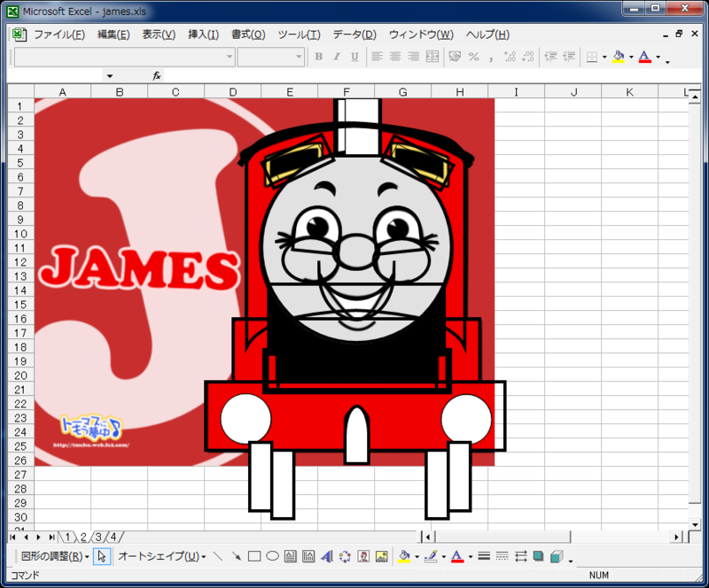Center align text

395,57
